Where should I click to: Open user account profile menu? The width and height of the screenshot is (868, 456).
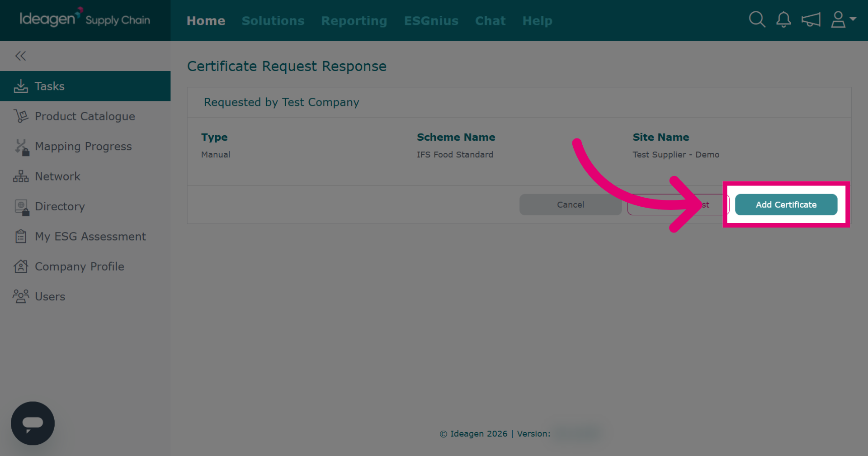pyautogui.click(x=843, y=19)
